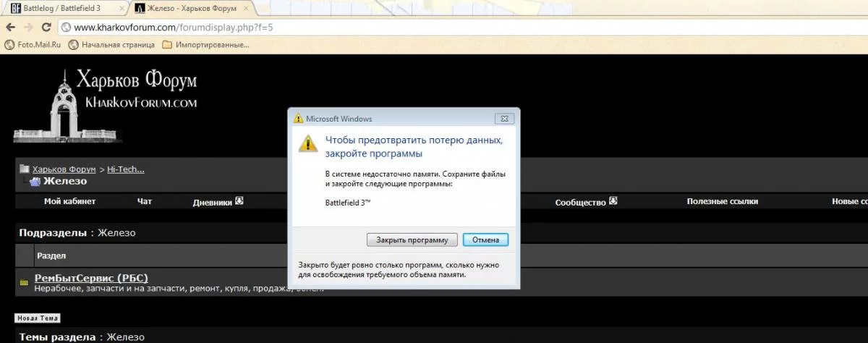Open the Харьков Форум breadcrumb link
Screen dimensions: 868x343
coord(64,169)
